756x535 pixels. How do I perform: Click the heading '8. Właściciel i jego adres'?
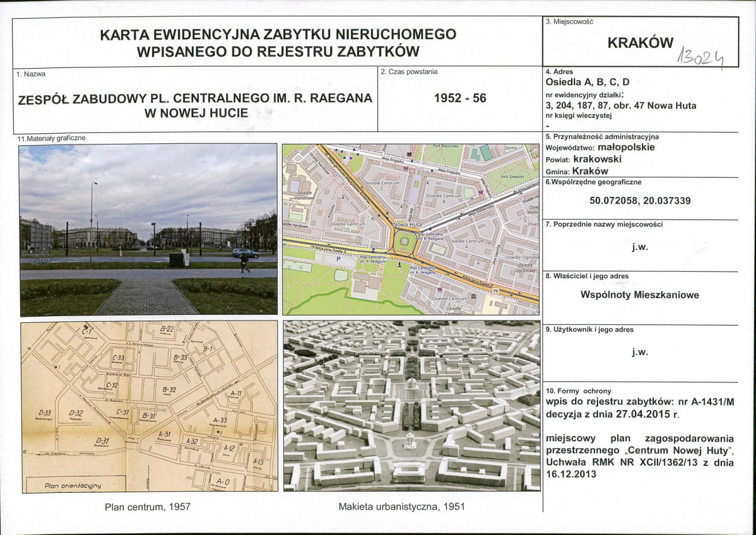587,276
